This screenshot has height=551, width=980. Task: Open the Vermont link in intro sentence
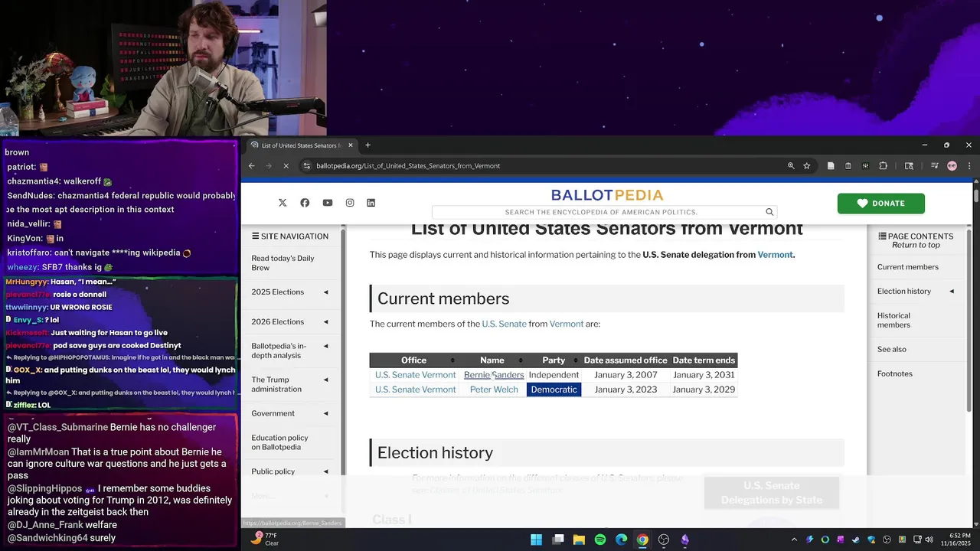[x=775, y=255]
